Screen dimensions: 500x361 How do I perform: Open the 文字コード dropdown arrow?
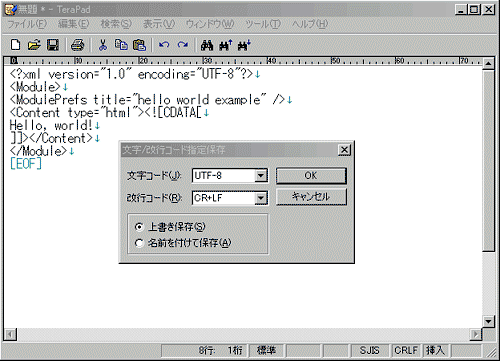click(261, 175)
